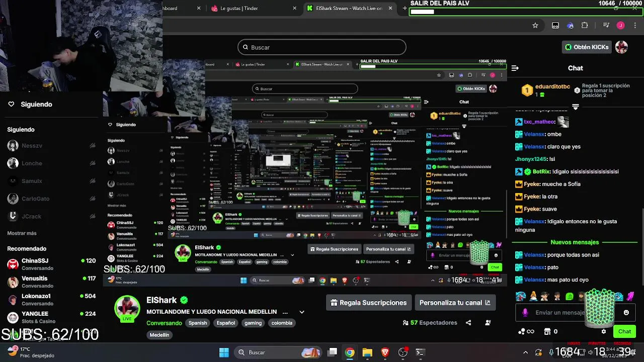This screenshot has width=644, height=362.
Task: Focus the Kick Buscar search field
Action: click(x=322, y=47)
